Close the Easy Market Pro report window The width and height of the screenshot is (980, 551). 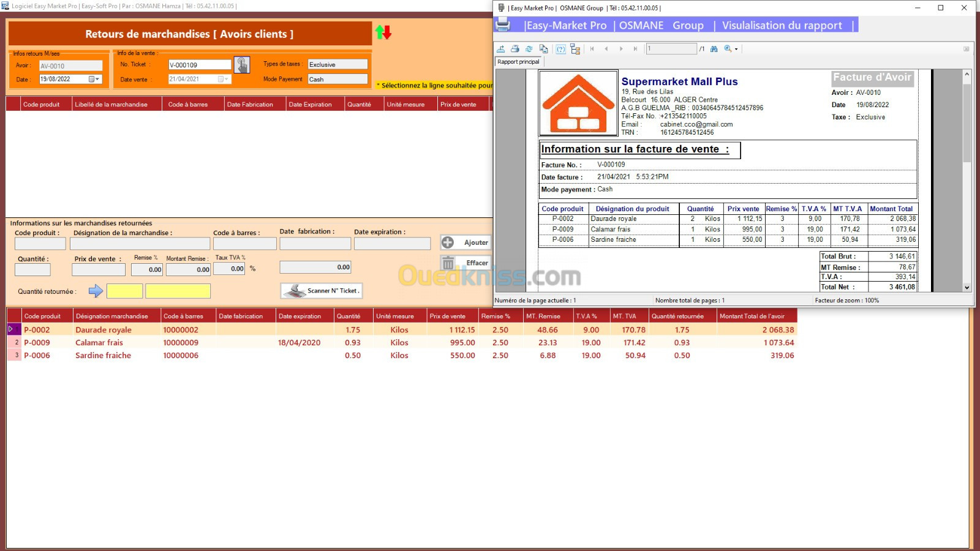pos(964,8)
